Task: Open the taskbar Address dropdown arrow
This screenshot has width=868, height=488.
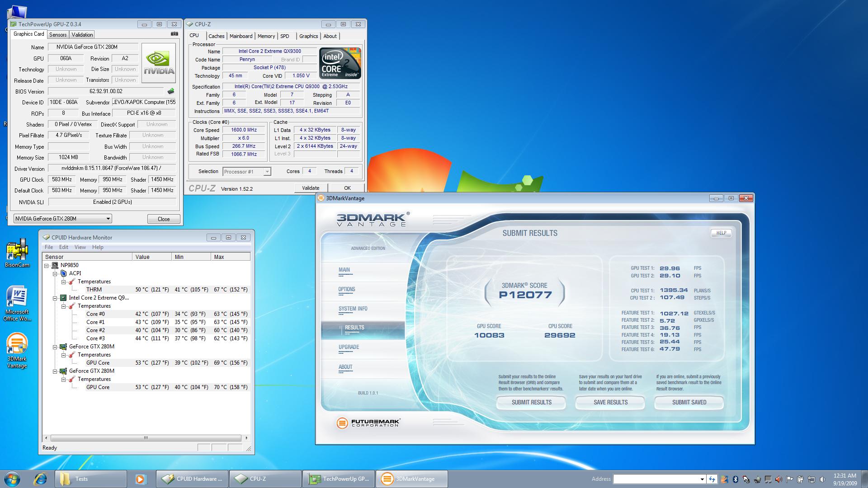Action: pyautogui.click(x=702, y=479)
